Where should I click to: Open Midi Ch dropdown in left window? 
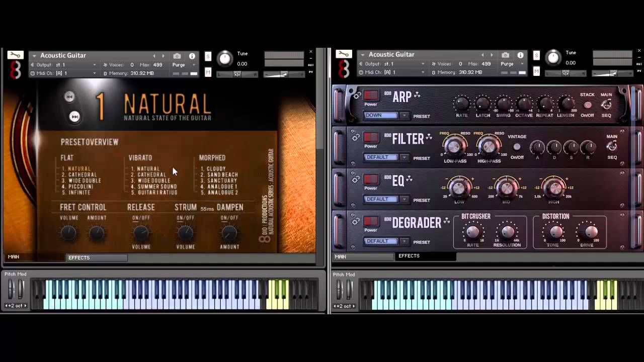point(63,73)
